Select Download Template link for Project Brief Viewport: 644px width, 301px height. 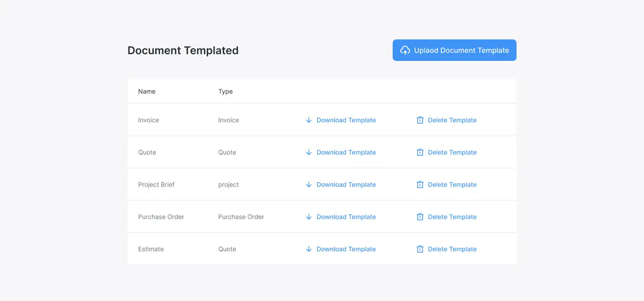click(346, 185)
